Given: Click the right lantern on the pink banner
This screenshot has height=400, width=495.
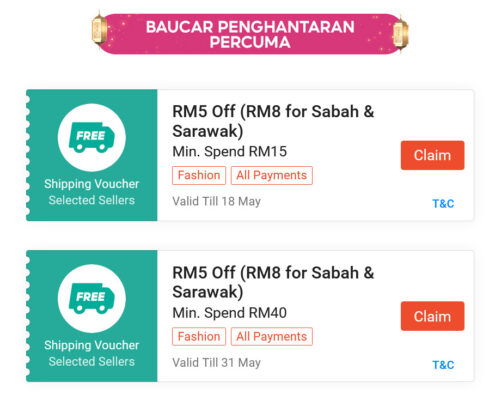Looking at the screenshot, I should tap(400, 33).
